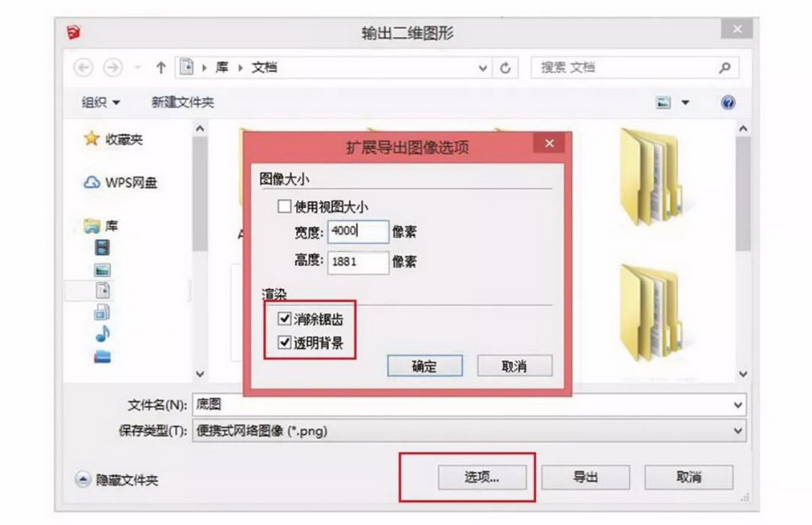Viewport: 812px width, 525px height.
Task: Open the Videos library film icon
Action: (102, 248)
